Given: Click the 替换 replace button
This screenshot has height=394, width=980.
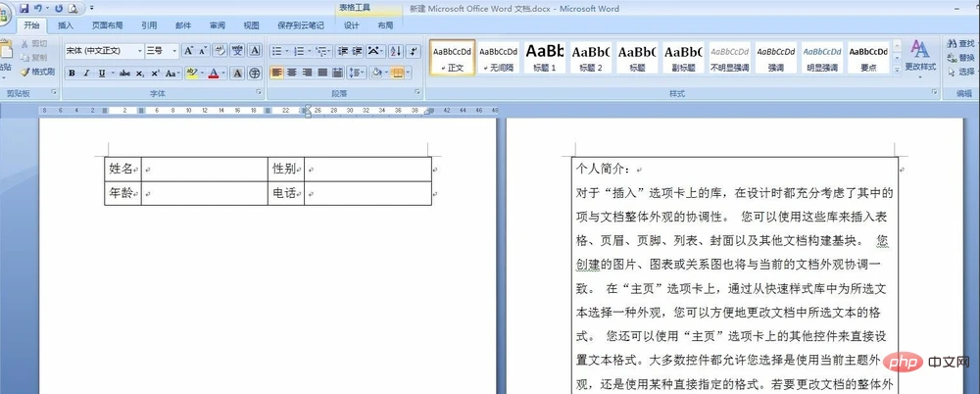Looking at the screenshot, I should [x=961, y=58].
